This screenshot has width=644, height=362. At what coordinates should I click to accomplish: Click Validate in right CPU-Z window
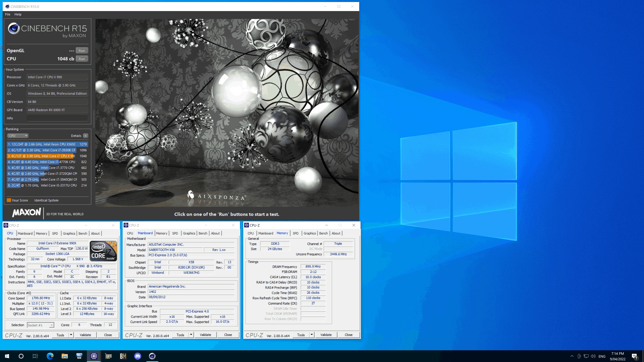326,335
